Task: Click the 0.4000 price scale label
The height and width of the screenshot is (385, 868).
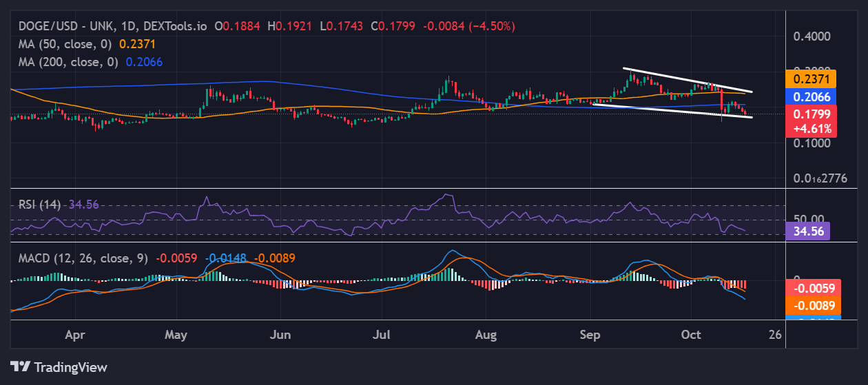Action: 813,36
